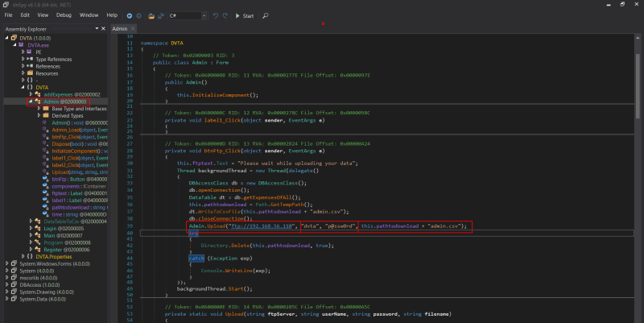
Task: Close the Admin tab
Action: tap(133, 29)
